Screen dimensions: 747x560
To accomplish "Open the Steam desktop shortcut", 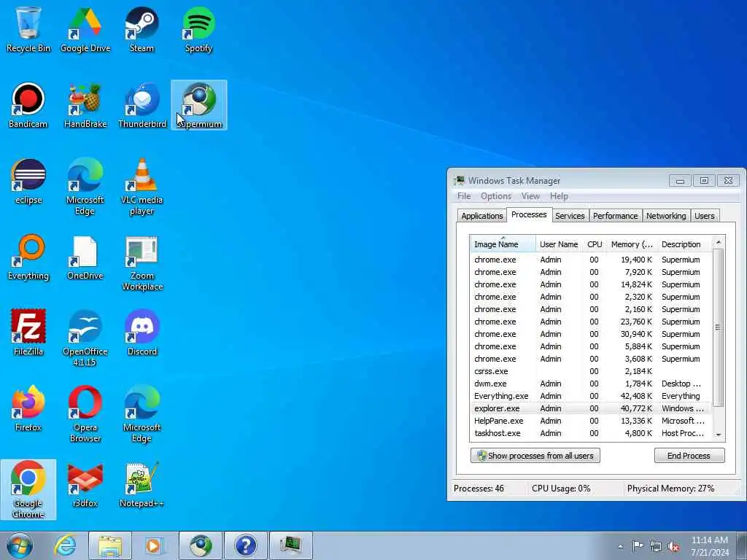I will tap(142, 30).
